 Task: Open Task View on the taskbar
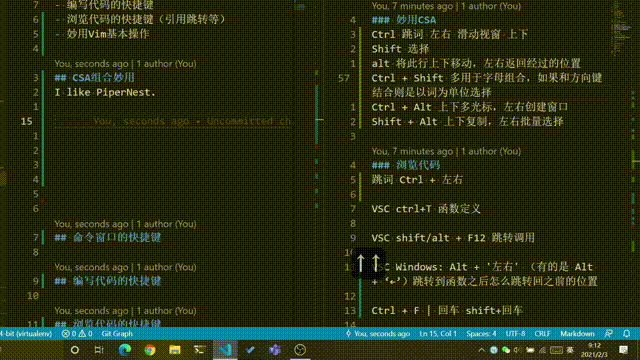(x=99, y=350)
